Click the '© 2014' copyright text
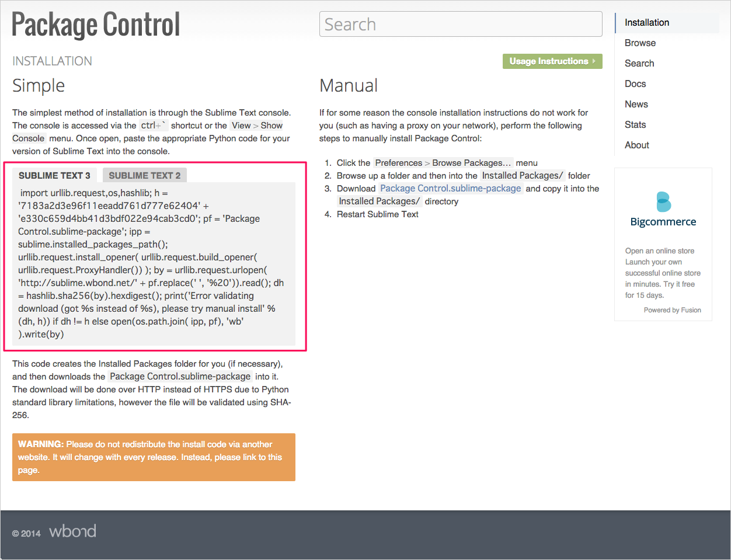731x560 pixels. pyautogui.click(x=26, y=533)
